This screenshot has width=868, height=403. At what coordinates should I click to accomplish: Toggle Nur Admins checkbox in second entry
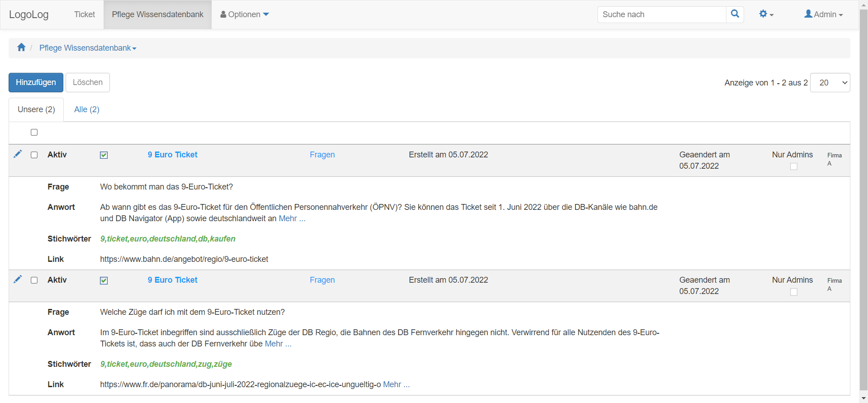point(794,292)
